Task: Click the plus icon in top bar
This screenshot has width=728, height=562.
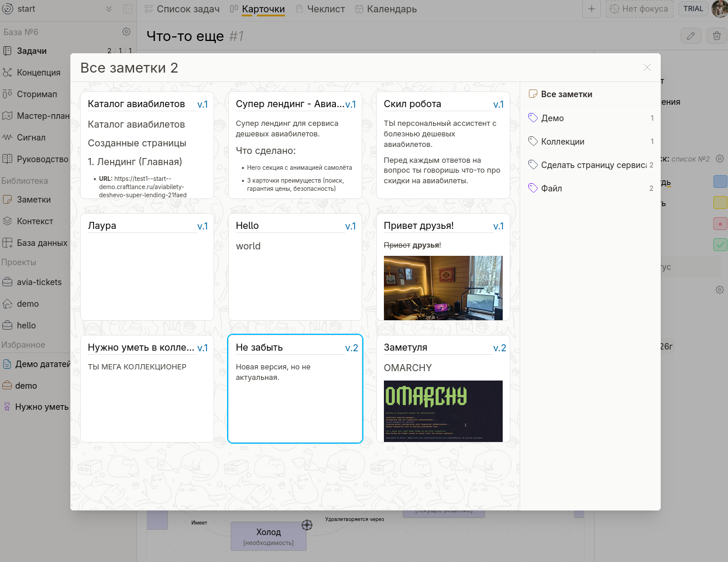Action: point(591,9)
